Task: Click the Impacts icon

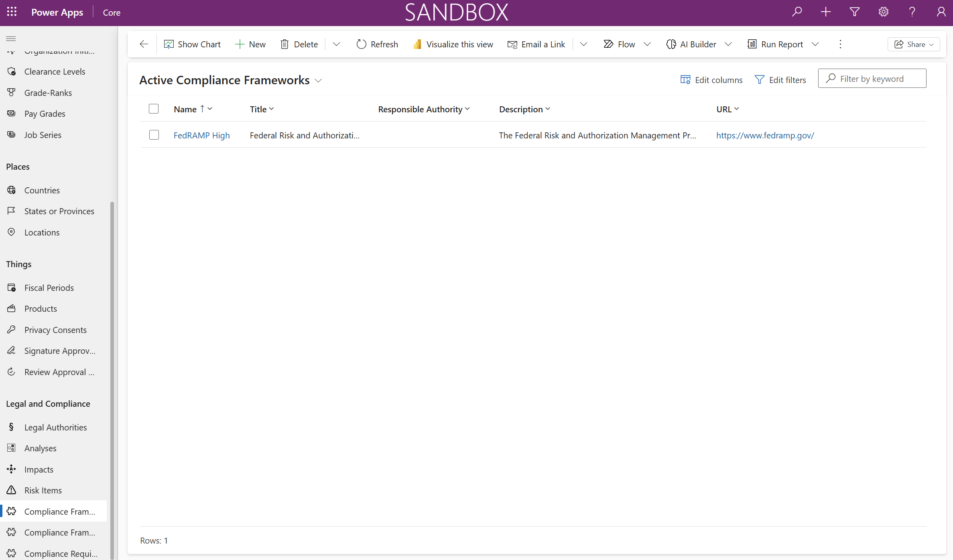Action: coord(11,469)
